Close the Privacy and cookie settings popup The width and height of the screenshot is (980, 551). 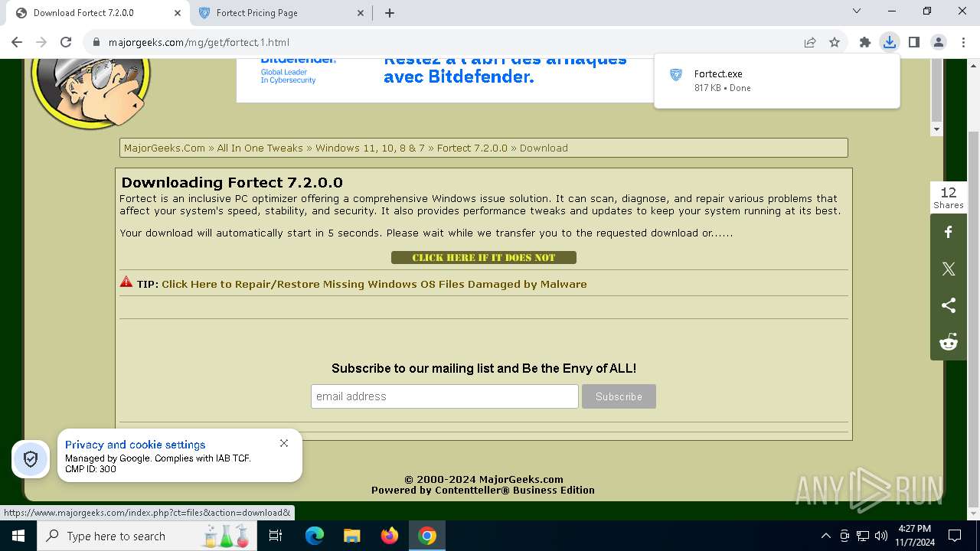coord(284,443)
